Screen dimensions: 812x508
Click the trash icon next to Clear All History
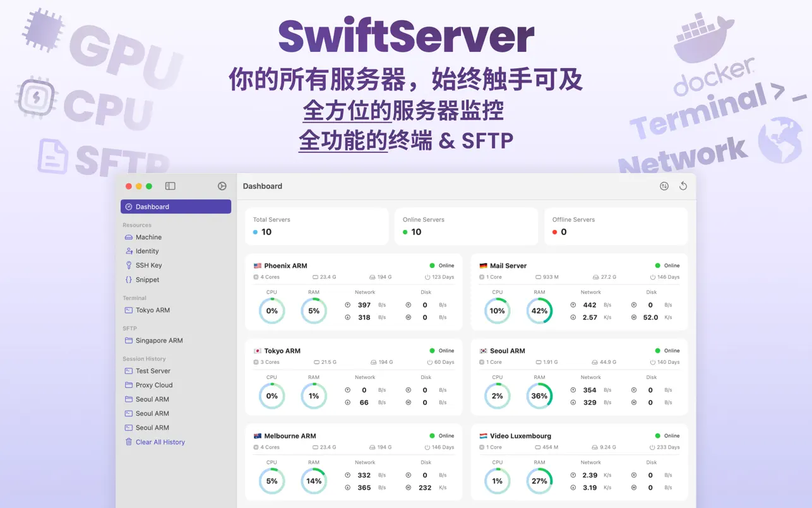point(129,442)
